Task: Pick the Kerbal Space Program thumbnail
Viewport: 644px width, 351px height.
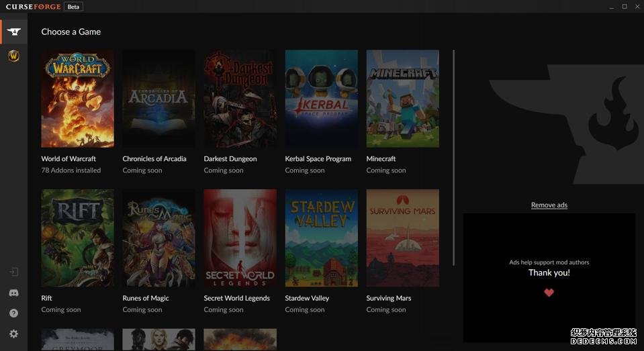Action: [x=321, y=99]
